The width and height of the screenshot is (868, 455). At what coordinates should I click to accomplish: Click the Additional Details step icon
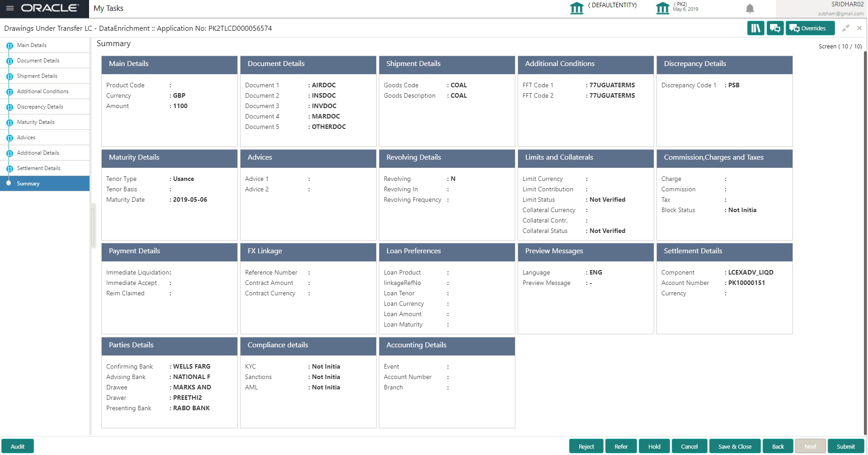point(9,153)
